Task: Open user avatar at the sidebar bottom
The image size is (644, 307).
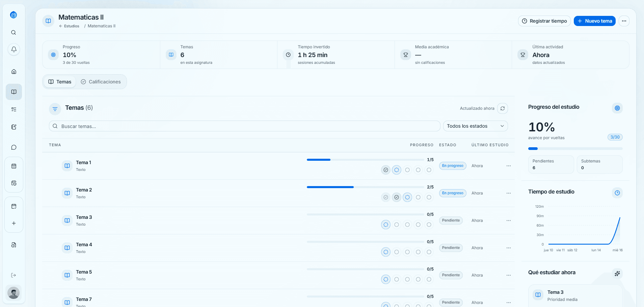Action: pos(14,293)
